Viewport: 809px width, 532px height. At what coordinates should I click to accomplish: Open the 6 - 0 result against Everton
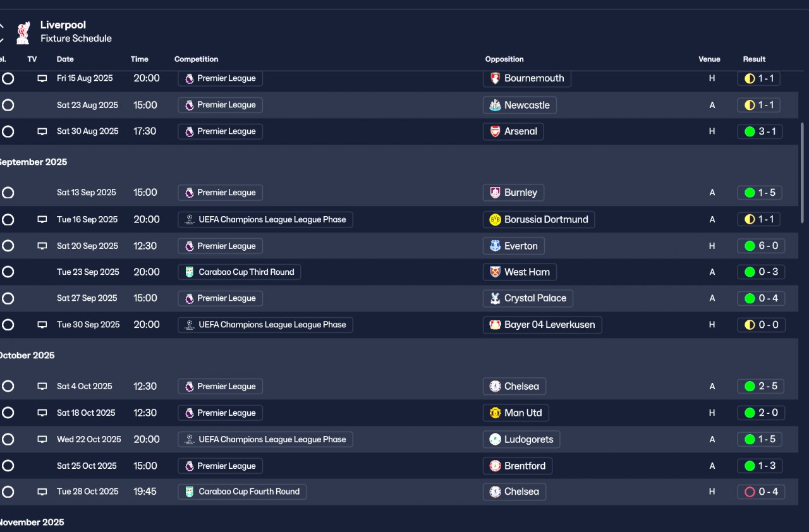(761, 246)
